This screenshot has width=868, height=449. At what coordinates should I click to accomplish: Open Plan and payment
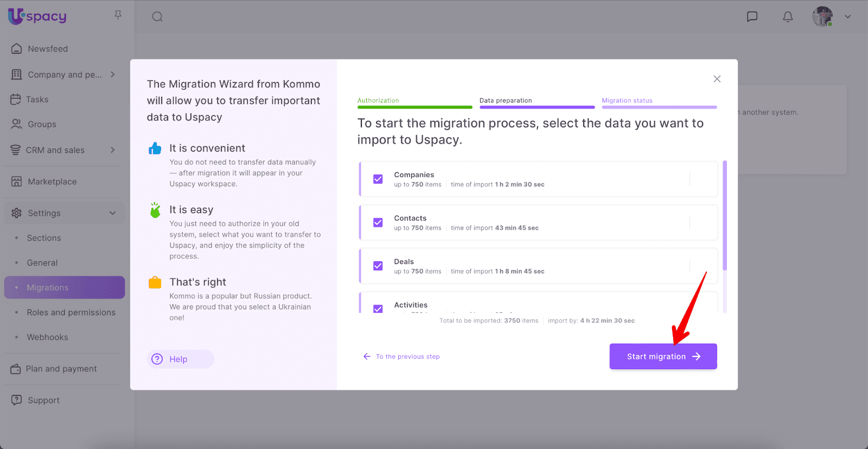tap(61, 369)
